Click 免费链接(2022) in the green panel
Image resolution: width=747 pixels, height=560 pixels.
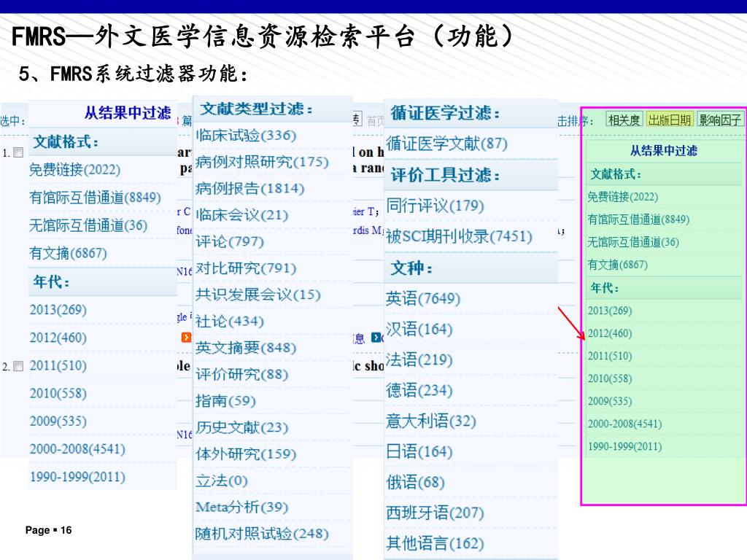click(x=623, y=197)
